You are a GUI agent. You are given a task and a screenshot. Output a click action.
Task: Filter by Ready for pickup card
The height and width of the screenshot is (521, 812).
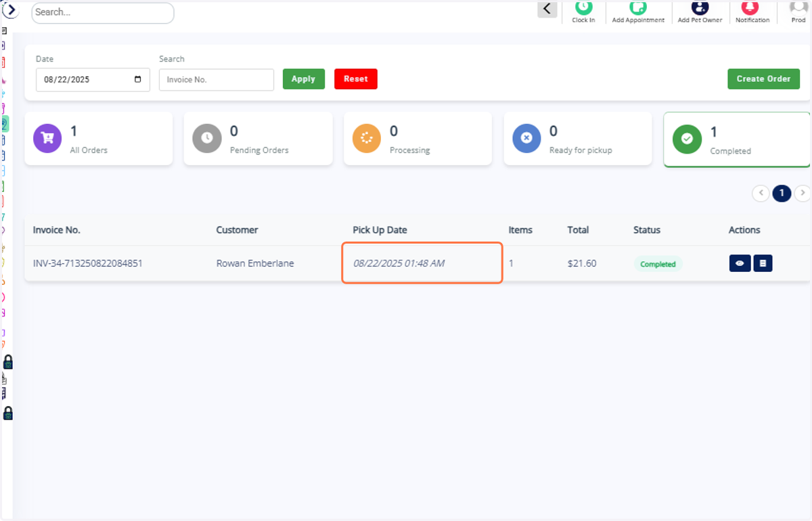pyautogui.click(x=577, y=139)
